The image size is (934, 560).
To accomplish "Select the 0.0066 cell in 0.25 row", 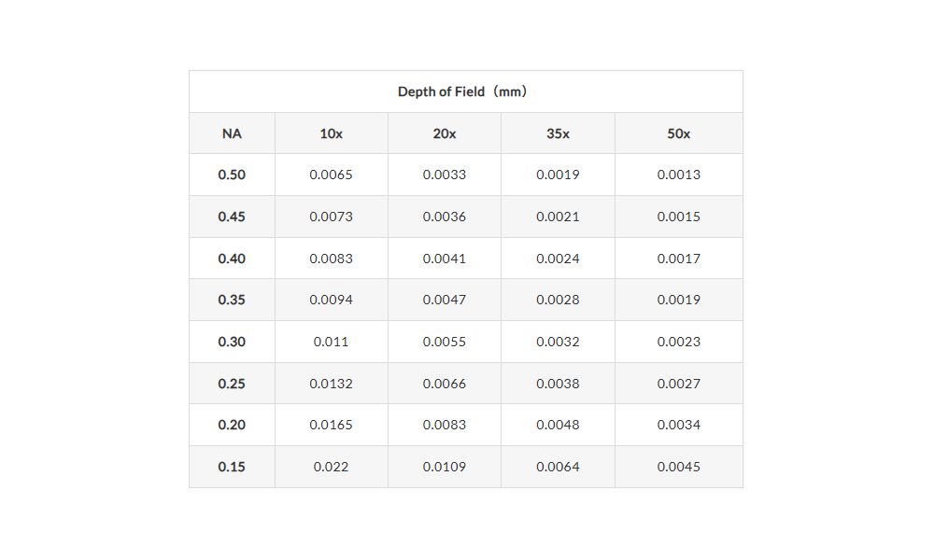I will click(445, 384).
